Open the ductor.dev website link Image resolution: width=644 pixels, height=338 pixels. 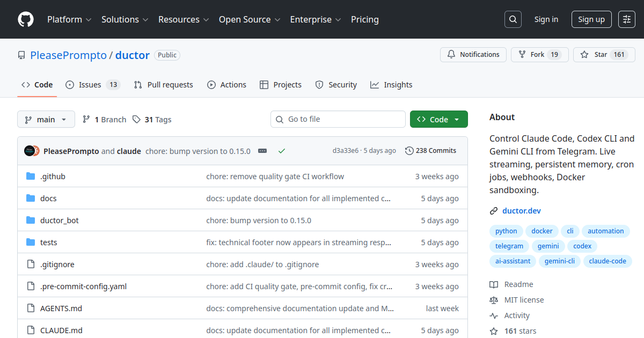(x=521, y=211)
